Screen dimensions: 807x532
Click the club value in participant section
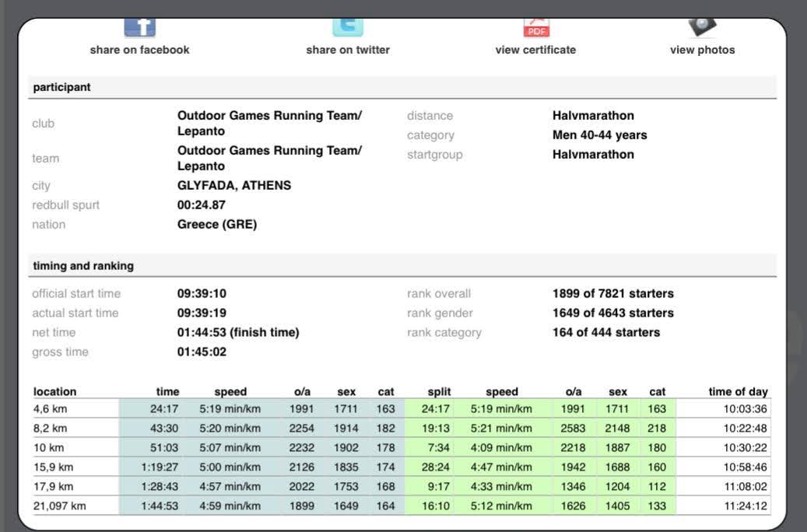270,123
